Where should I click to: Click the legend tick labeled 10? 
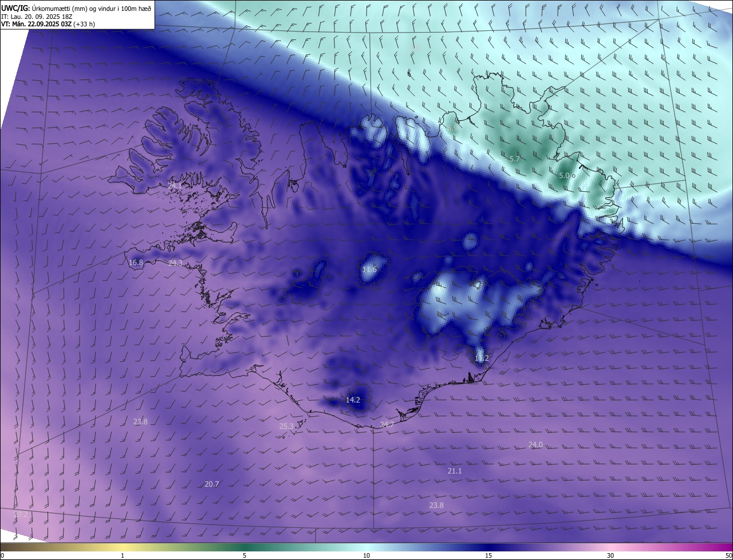point(366,555)
